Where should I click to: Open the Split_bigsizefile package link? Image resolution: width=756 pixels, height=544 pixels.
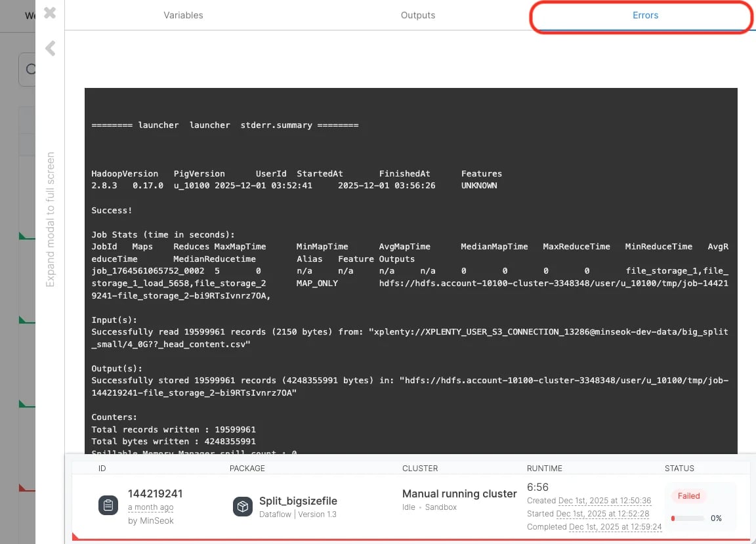(298, 501)
